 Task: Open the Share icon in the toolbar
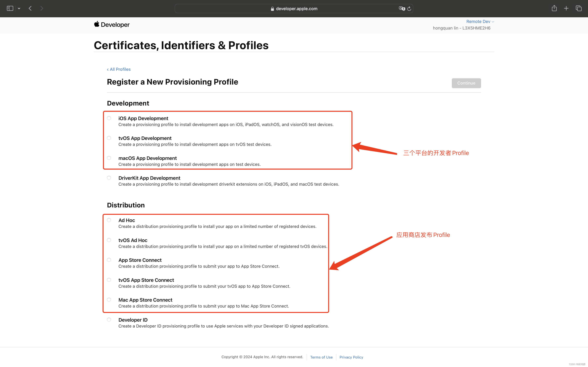(x=554, y=9)
